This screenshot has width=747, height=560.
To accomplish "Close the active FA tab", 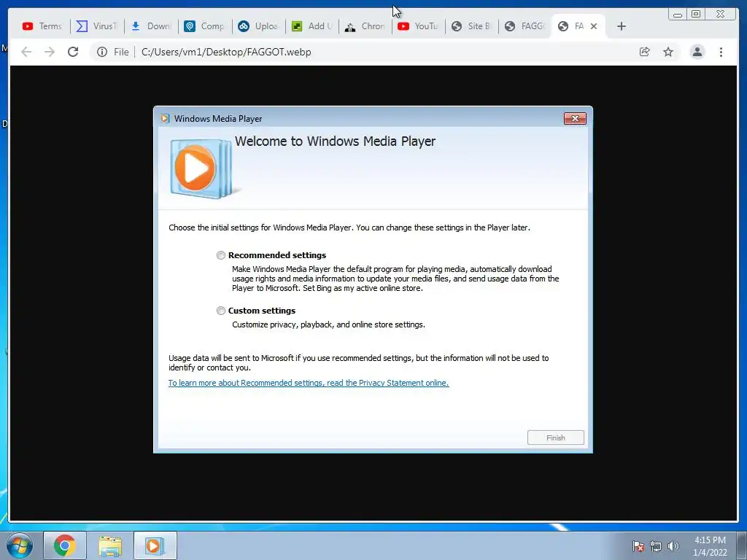I will 594,26.
